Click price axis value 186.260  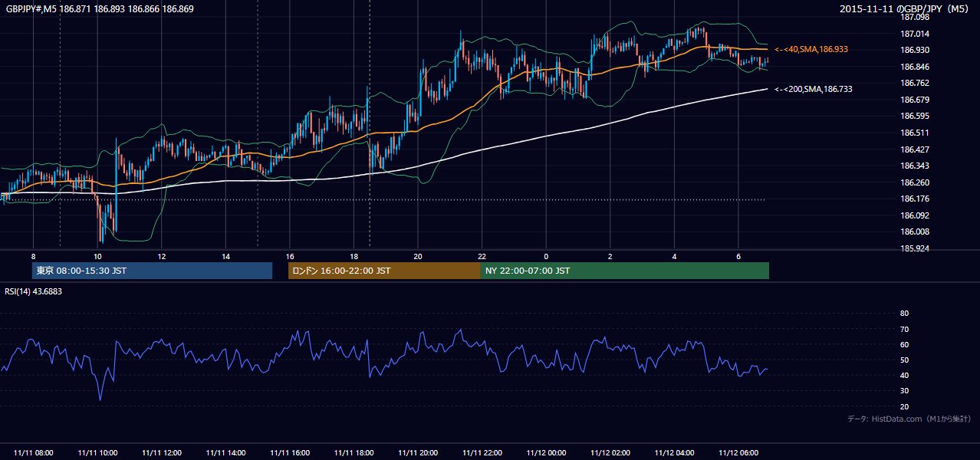(x=914, y=182)
